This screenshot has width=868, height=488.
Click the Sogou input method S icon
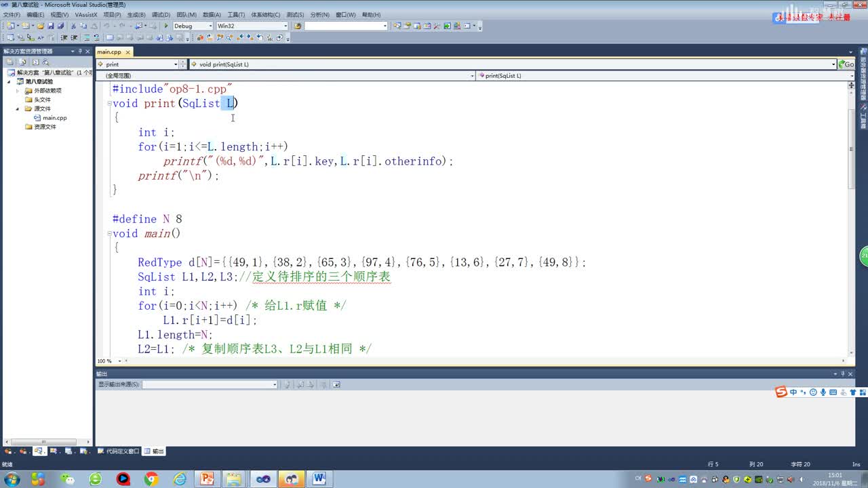pyautogui.click(x=781, y=392)
